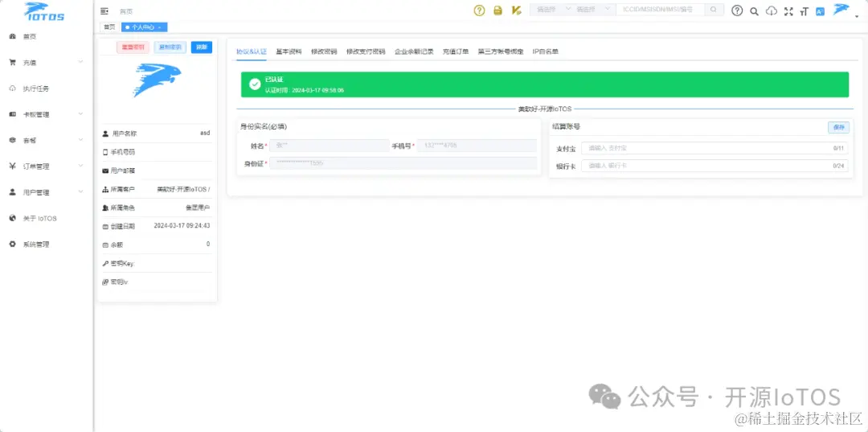Screen dimensions: 868x432
Task: Click the 首页 breadcrumb link in header
Action: (126, 11)
